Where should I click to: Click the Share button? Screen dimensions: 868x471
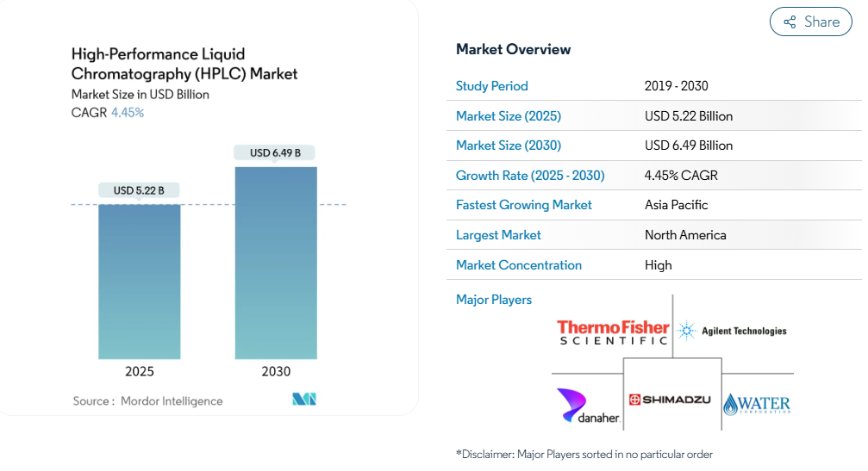(811, 22)
